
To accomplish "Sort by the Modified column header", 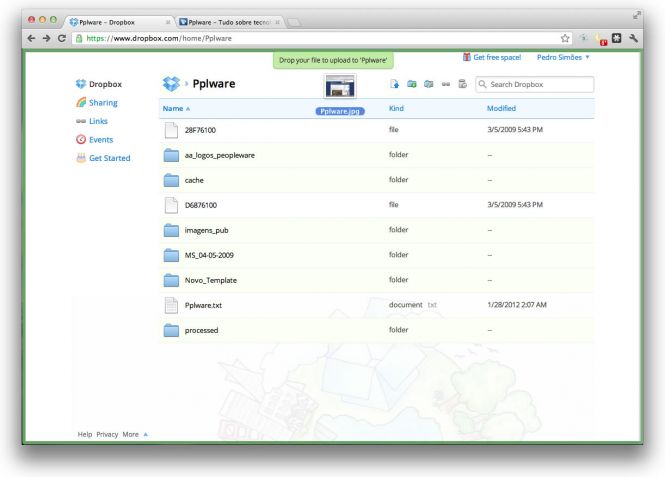I will point(501,109).
